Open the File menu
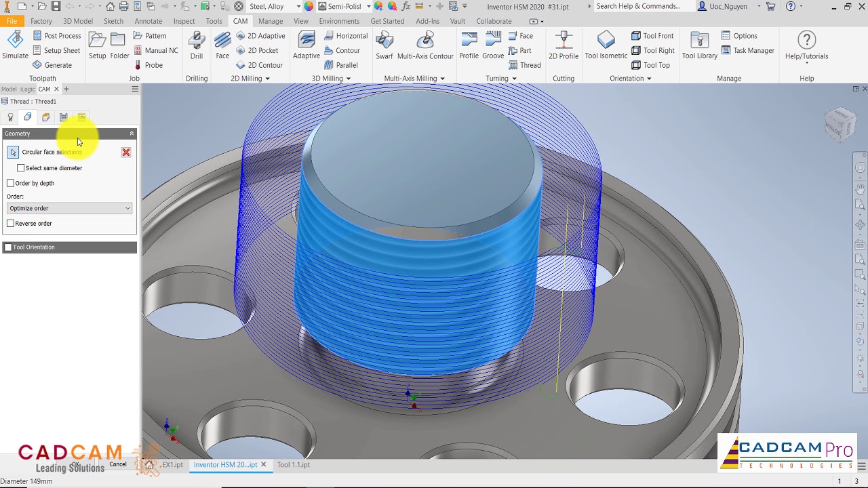Screen dimensions: 868x488 pos(12,21)
